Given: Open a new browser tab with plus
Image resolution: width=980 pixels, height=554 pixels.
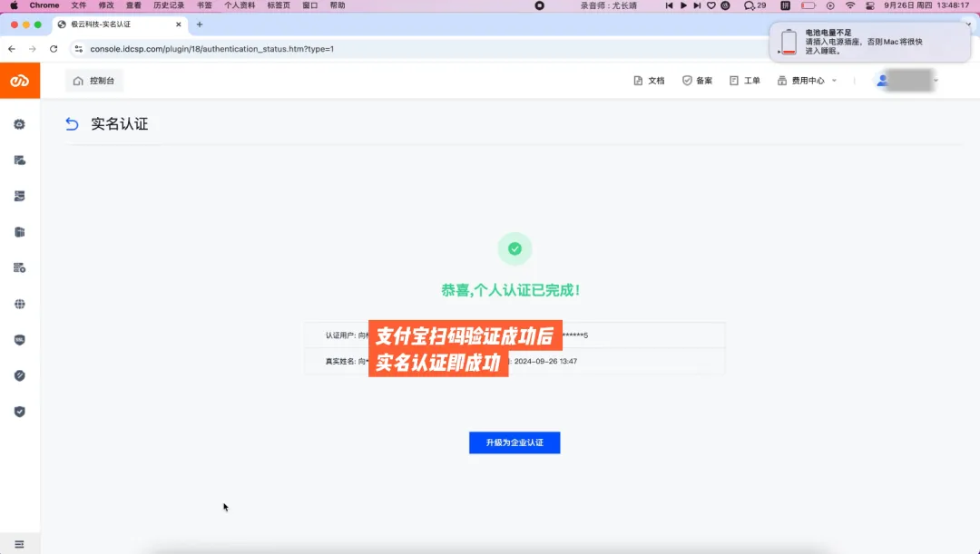Looking at the screenshot, I should tap(200, 24).
